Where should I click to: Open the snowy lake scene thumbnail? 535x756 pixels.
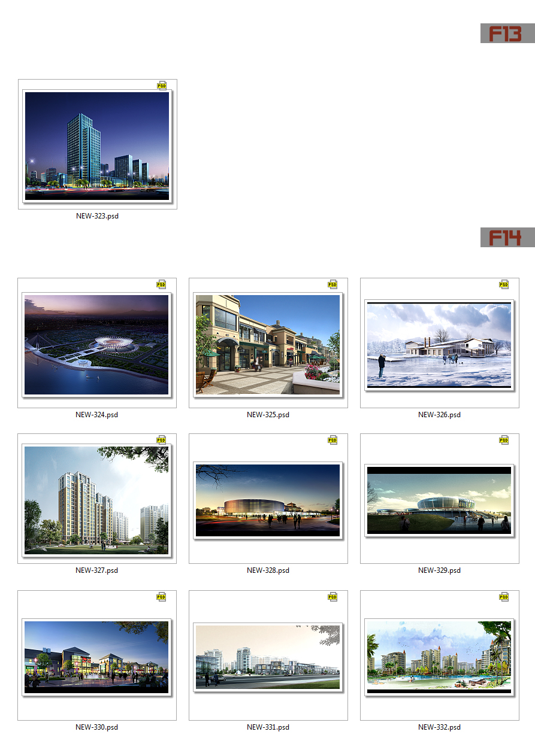point(439,345)
